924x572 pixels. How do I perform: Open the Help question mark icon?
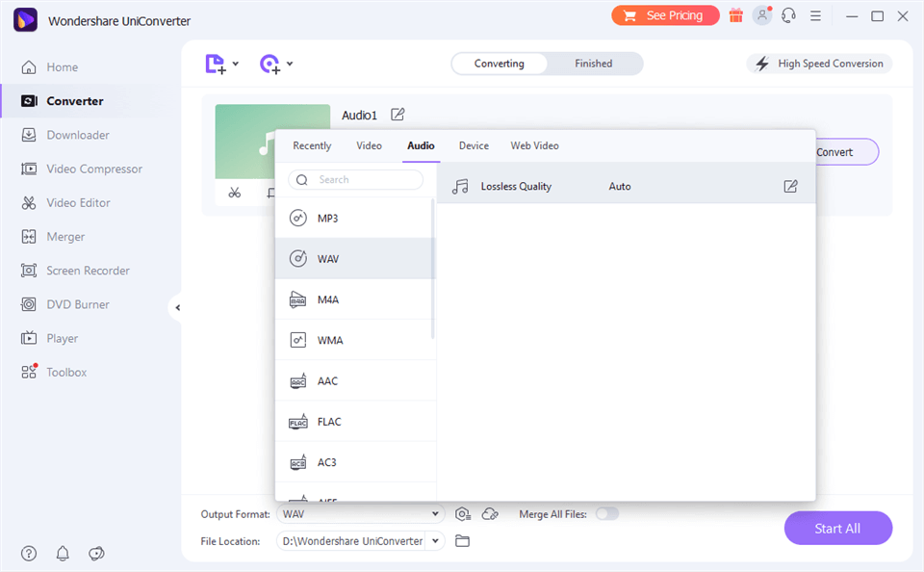(x=28, y=553)
